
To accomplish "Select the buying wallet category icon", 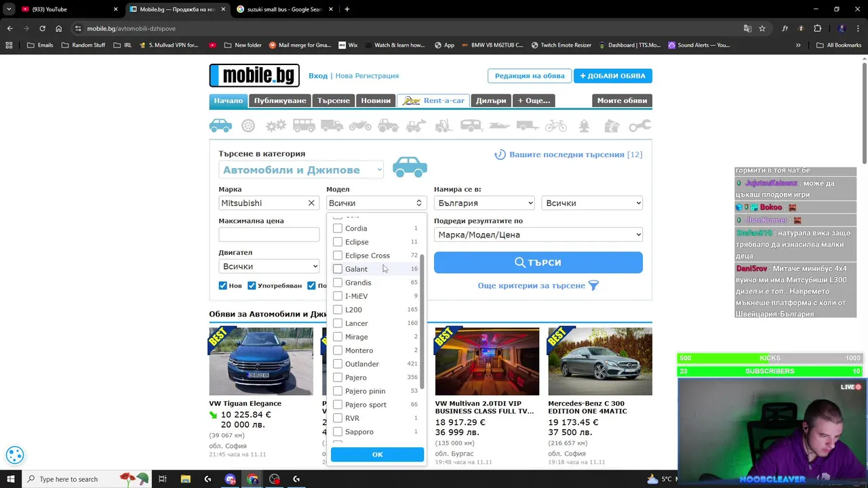I will pos(612,125).
